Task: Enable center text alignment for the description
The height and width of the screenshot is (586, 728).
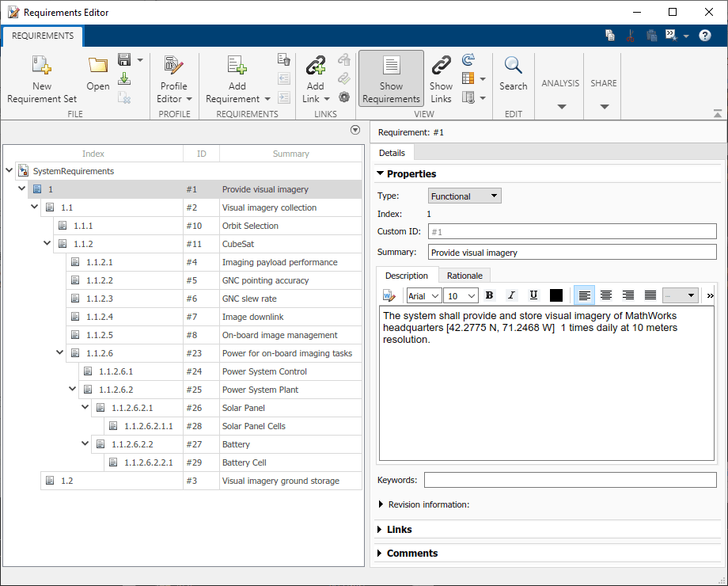Action: coord(605,295)
